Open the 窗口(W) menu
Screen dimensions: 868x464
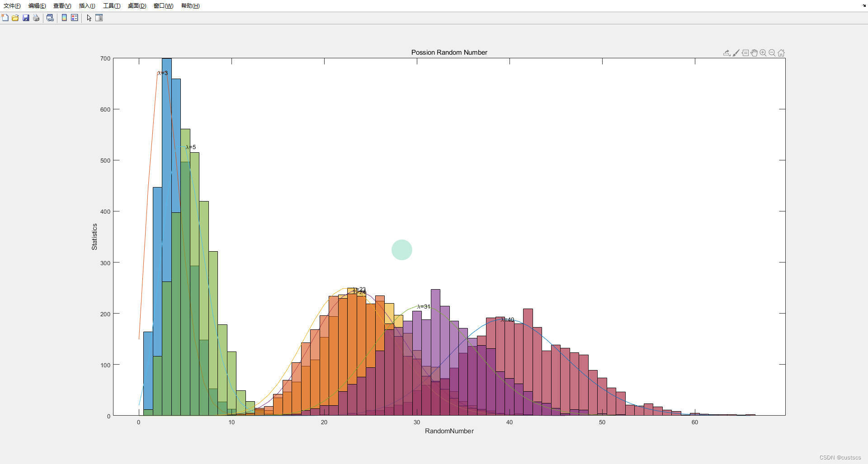(x=163, y=6)
